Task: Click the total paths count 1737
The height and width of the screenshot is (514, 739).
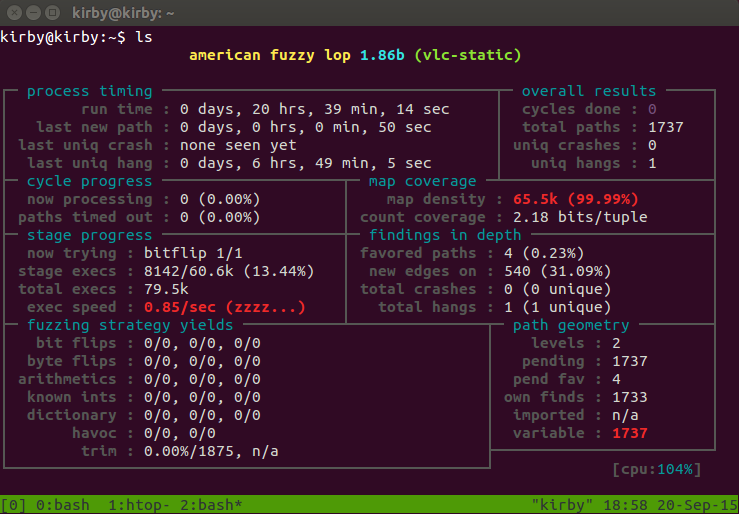Action: [665, 127]
